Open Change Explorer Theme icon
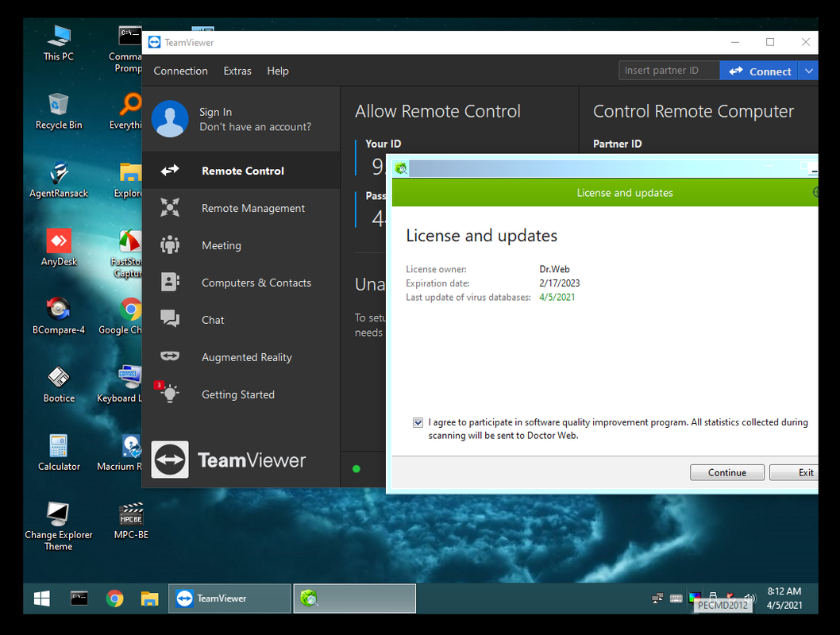 tap(59, 527)
